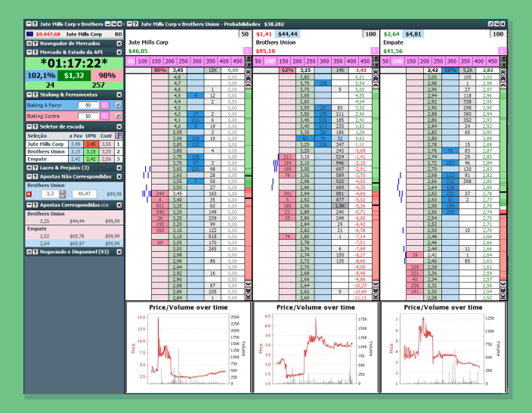Open help for Staking & Ferramentas panel
This screenshot has height=413, width=532.
pos(36,95)
